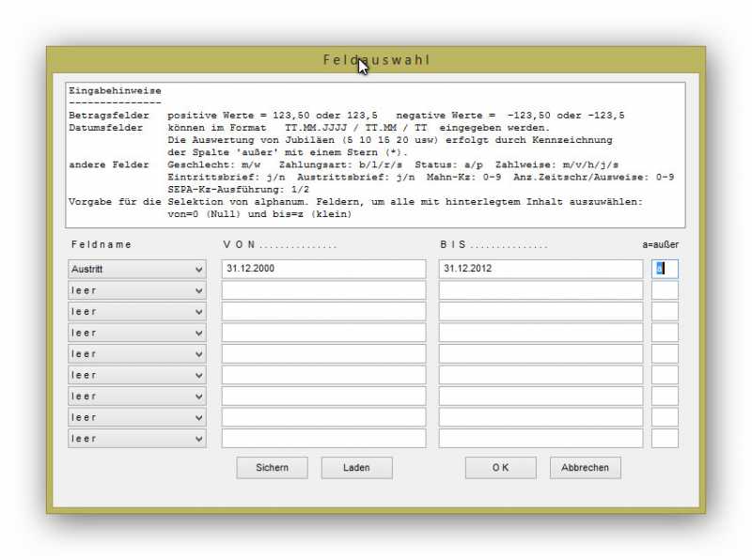Click the Sichern button
Image resolution: width=752 pixels, height=560 pixels.
[x=272, y=468]
